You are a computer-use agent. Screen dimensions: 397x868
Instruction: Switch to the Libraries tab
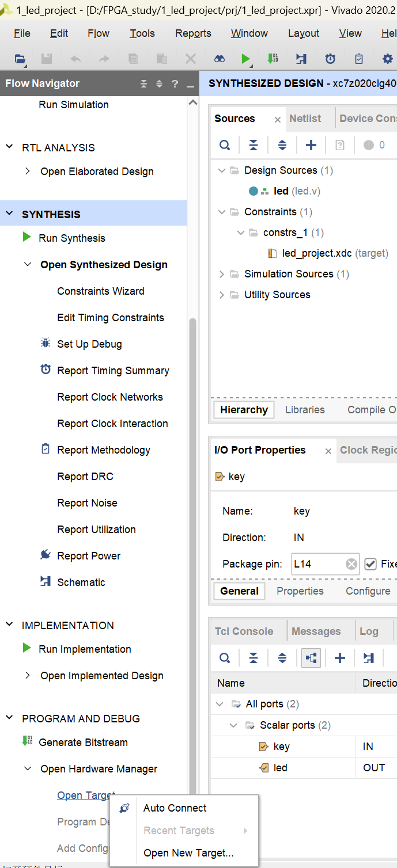pyautogui.click(x=305, y=410)
